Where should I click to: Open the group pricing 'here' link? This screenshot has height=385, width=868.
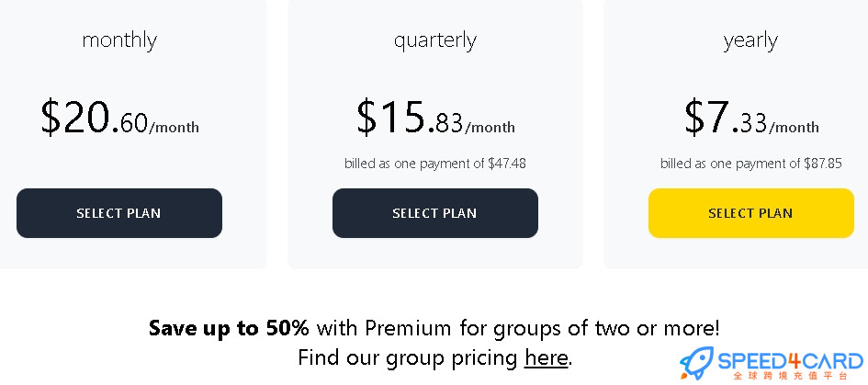(x=547, y=357)
